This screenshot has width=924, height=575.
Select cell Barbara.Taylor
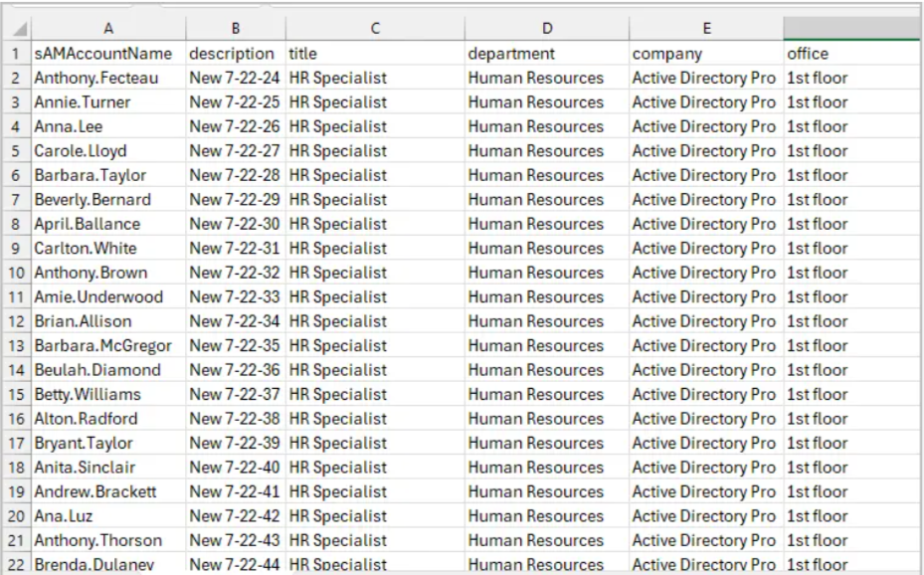point(108,175)
